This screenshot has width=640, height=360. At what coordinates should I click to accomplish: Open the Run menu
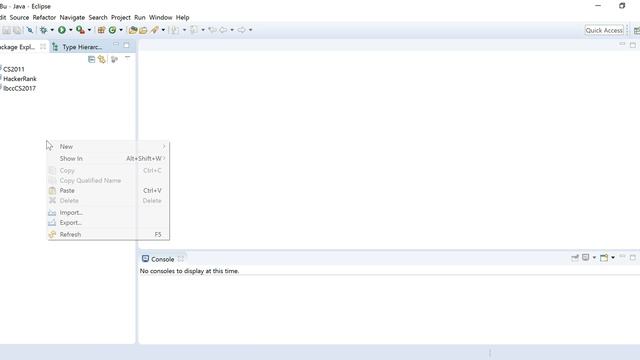coord(140,18)
